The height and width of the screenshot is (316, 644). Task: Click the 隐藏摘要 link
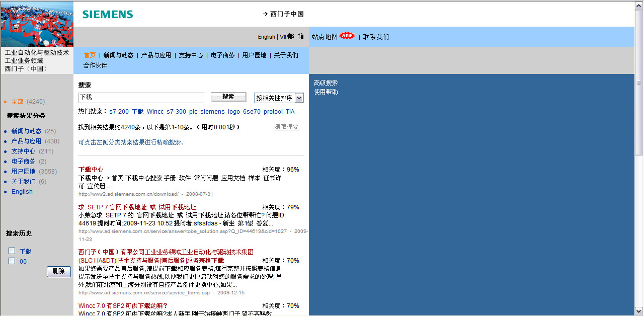(287, 127)
